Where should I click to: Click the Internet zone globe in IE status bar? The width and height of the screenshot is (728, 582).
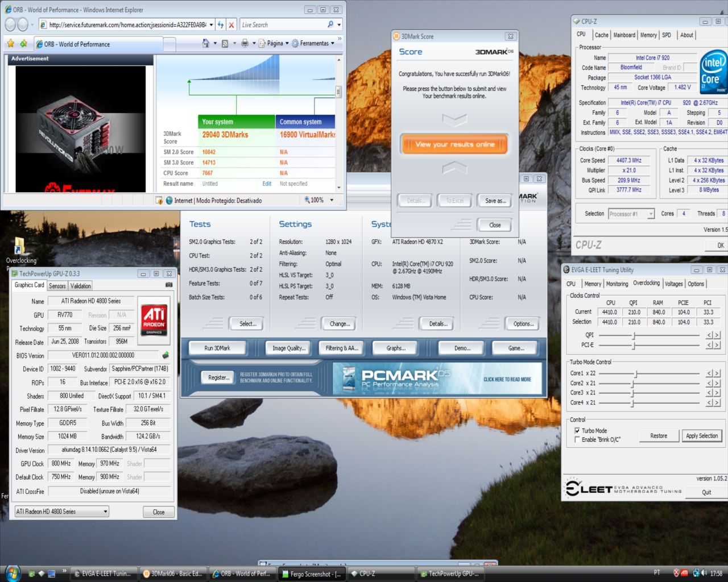tap(169, 200)
